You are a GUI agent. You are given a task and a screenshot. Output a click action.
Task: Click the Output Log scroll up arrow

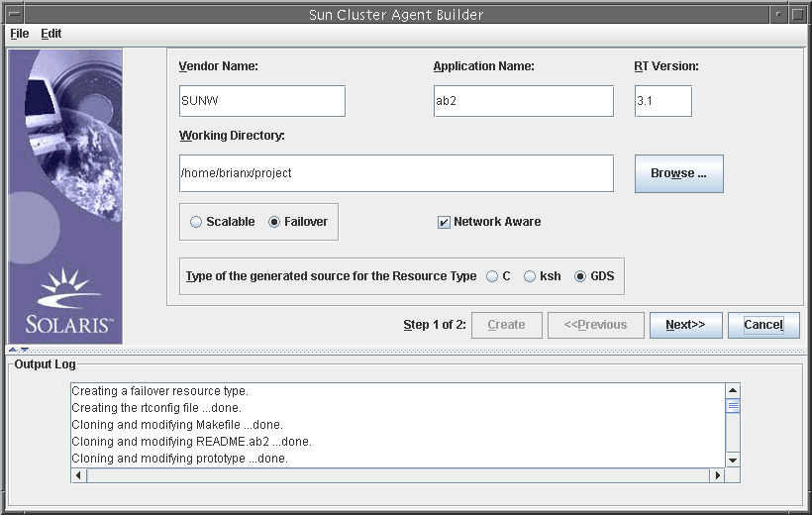pyautogui.click(x=733, y=390)
